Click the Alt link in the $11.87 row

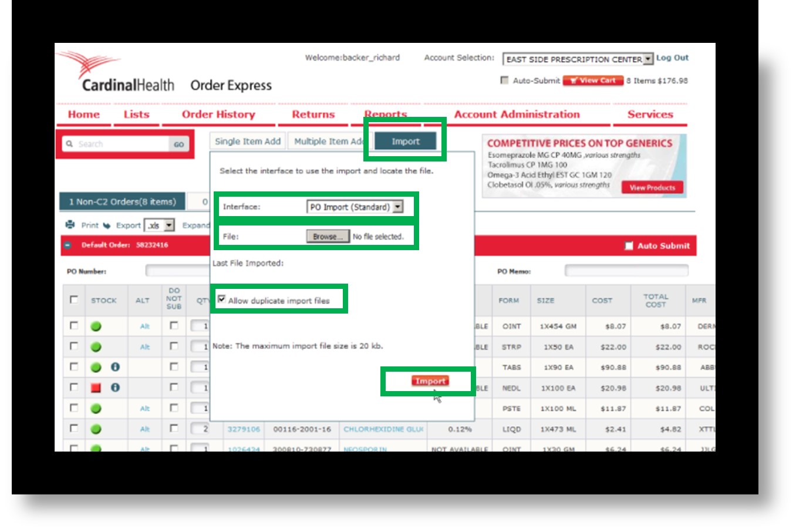(x=145, y=409)
